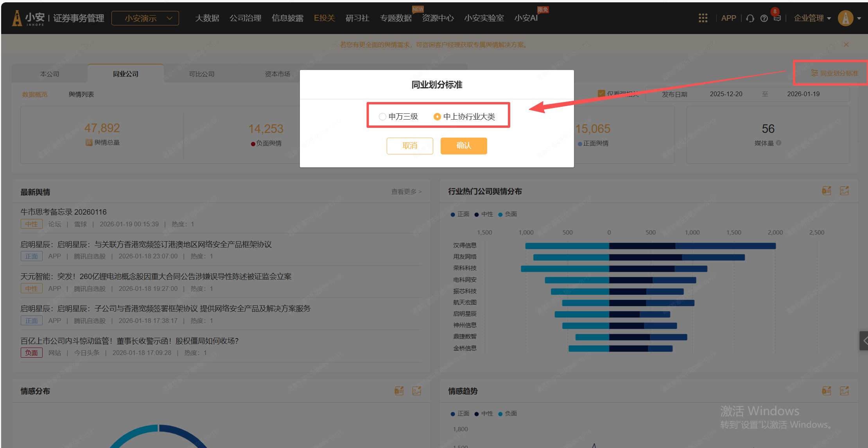Open the help question mark icon
The width and height of the screenshot is (868, 448).
(x=764, y=18)
